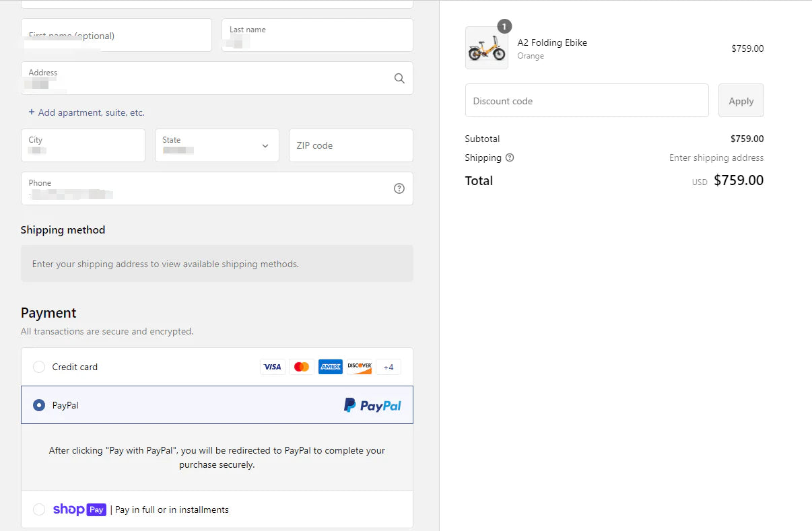Click the Discount code field
The height and width of the screenshot is (531, 812).
pos(586,101)
